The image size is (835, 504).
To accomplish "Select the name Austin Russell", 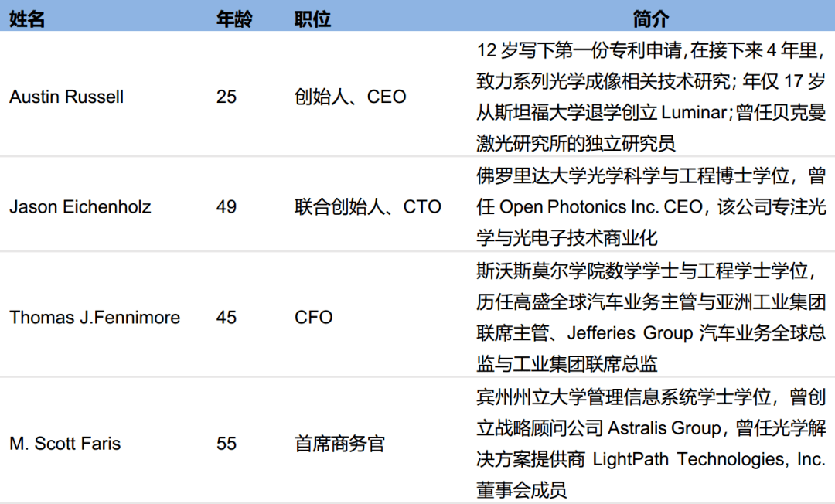I will point(66,97).
